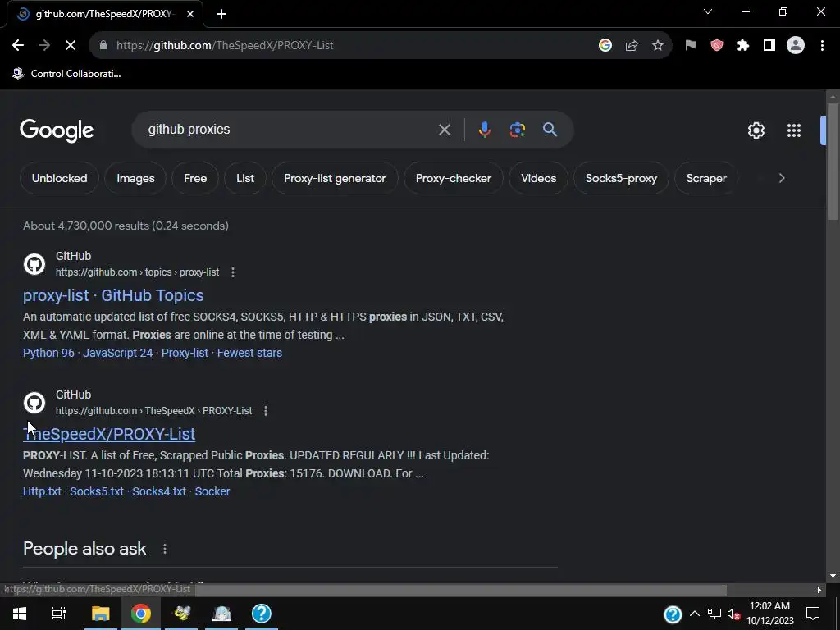
Task: Go back to the previous page
Action: (x=18, y=46)
